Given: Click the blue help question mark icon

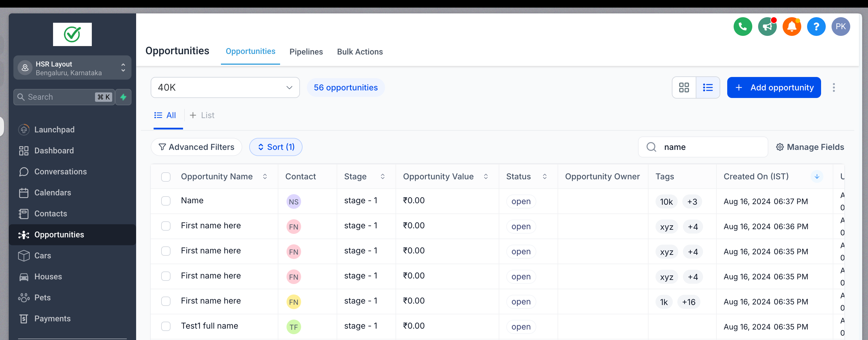Looking at the screenshot, I should tap(816, 27).
